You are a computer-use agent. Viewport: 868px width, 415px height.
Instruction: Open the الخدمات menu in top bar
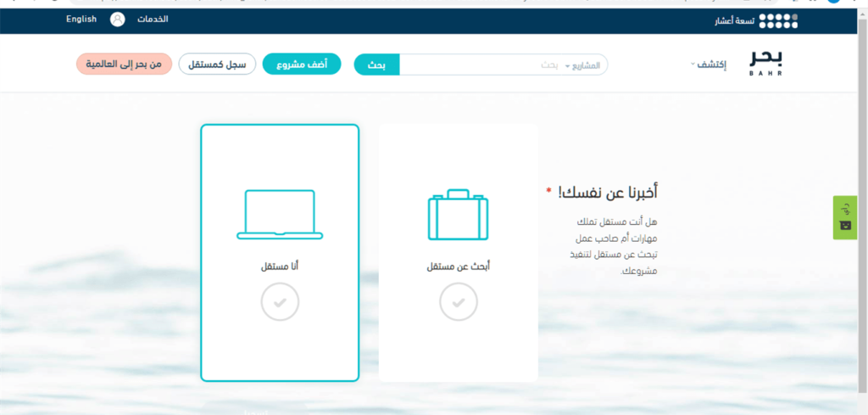click(x=153, y=20)
